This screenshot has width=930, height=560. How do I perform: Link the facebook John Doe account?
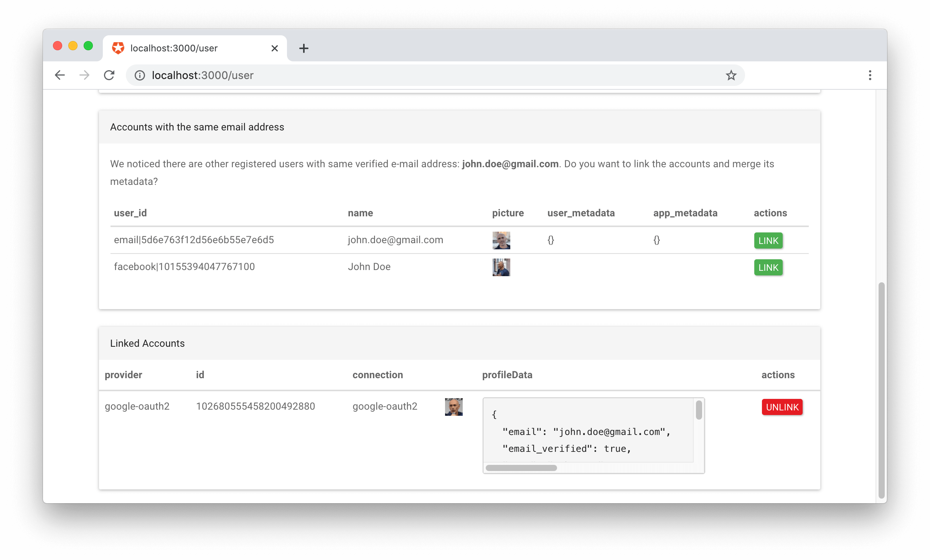coord(768,267)
